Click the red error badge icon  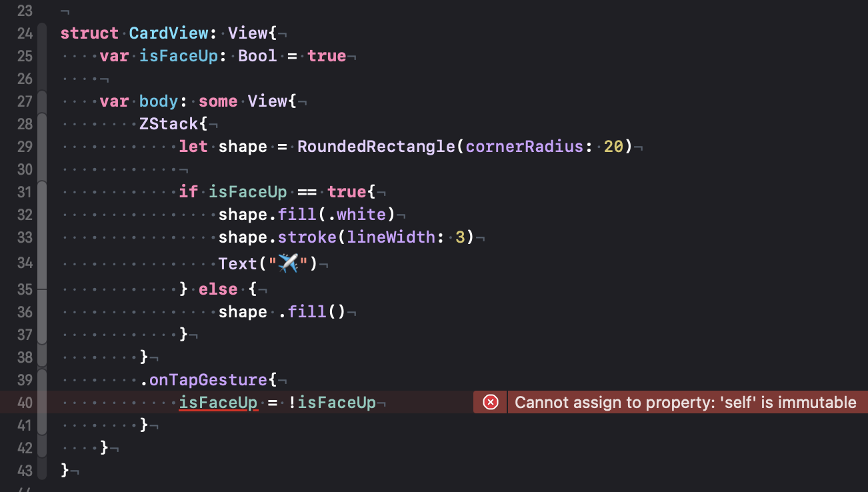click(x=490, y=402)
